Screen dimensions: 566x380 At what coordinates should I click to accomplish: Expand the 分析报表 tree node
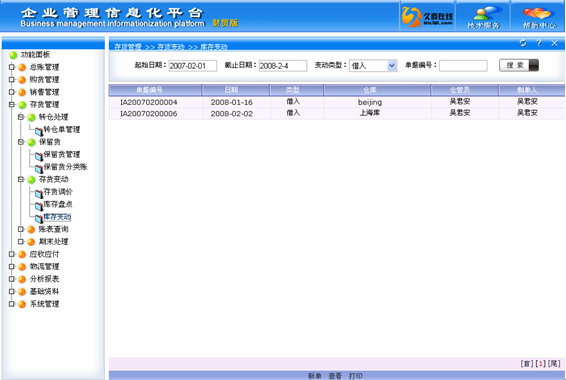(12, 279)
